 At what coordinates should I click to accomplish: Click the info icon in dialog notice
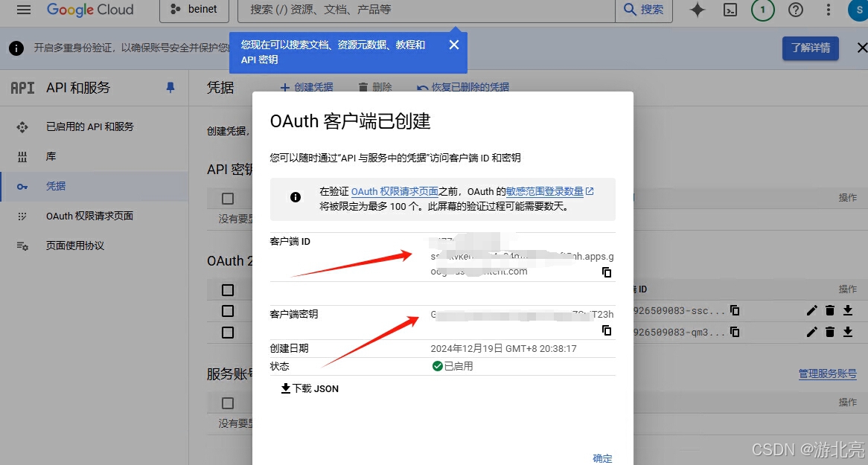pyautogui.click(x=296, y=197)
